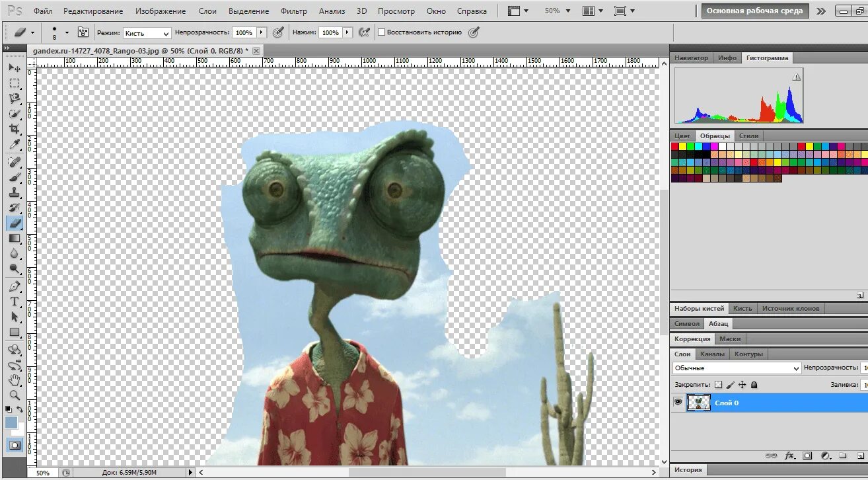The width and height of the screenshot is (868, 480).
Task: Open the Нажим slider arrow
Action: click(x=346, y=32)
